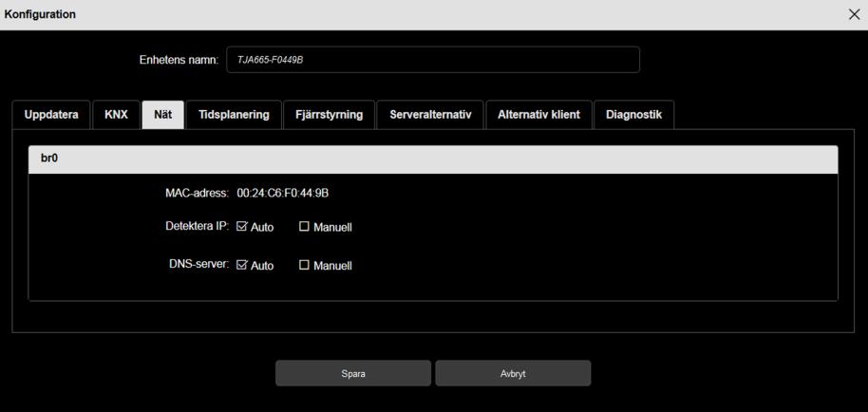Image resolution: width=868 pixels, height=412 pixels.
Task: Click the Spara button
Action: coord(353,373)
